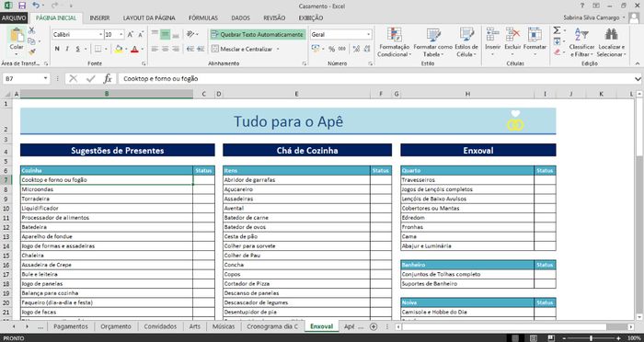Open the font size dropdown
The width and height of the screenshot is (644, 342).
pos(121,35)
